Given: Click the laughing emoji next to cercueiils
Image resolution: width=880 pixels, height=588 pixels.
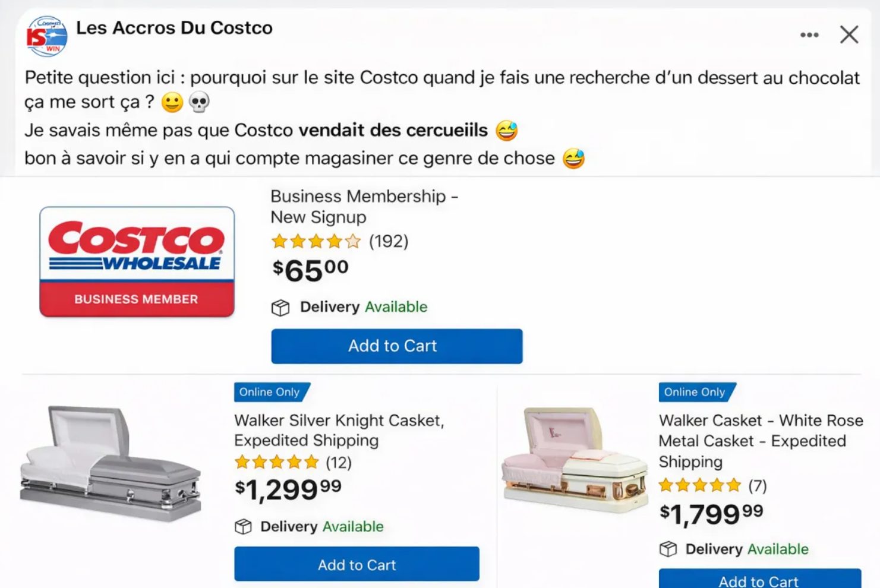Looking at the screenshot, I should tap(506, 129).
